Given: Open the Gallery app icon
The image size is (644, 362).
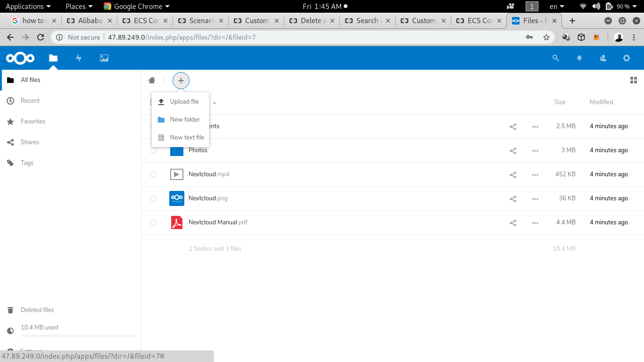Looking at the screenshot, I should click(x=104, y=58).
